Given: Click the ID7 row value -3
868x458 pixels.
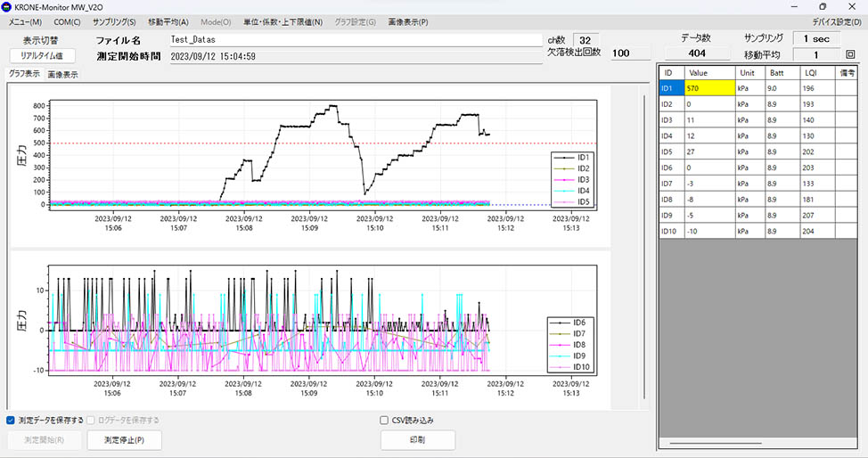Looking at the screenshot, I should pos(710,184).
